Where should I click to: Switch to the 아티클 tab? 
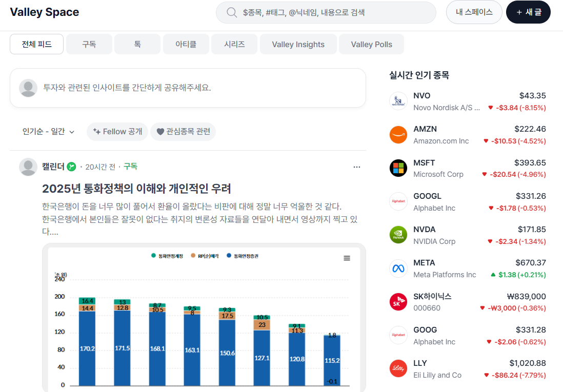pos(186,45)
